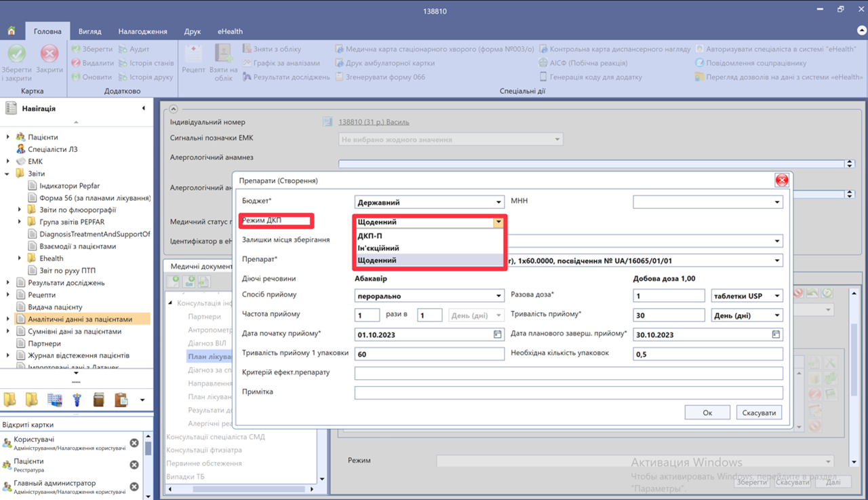Open the МНН dropdown
The image size is (868, 500).
[x=777, y=202]
